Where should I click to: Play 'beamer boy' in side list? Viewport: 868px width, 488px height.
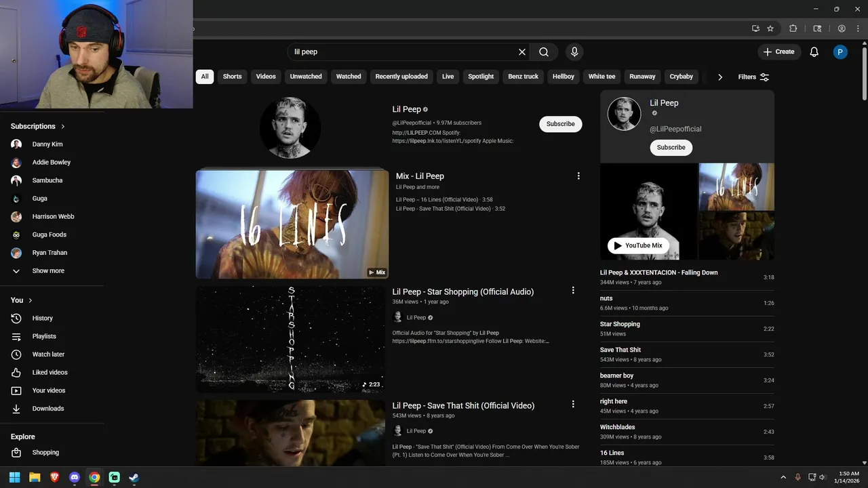pyautogui.click(x=687, y=380)
